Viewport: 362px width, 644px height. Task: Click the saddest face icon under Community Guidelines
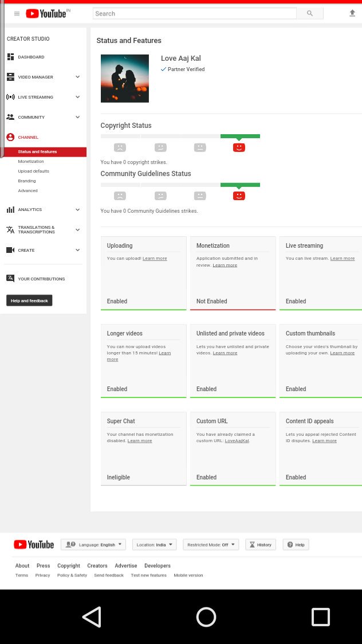[120, 196]
